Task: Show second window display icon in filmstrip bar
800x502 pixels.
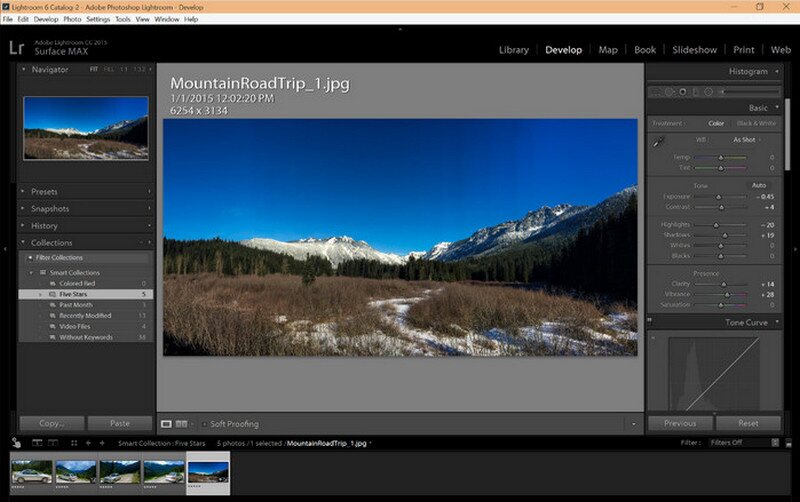Action: pos(53,443)
